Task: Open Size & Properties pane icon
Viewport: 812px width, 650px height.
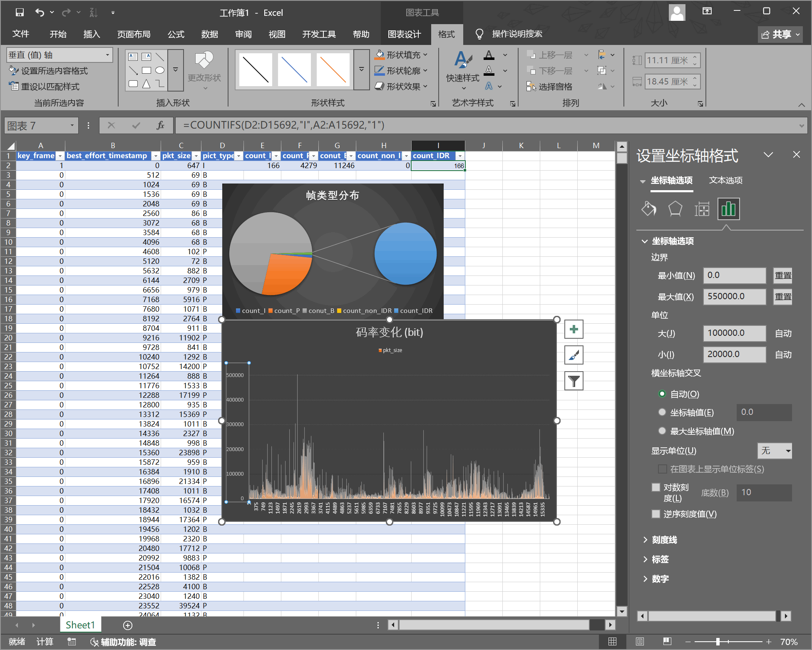Action: click(702, 209)
